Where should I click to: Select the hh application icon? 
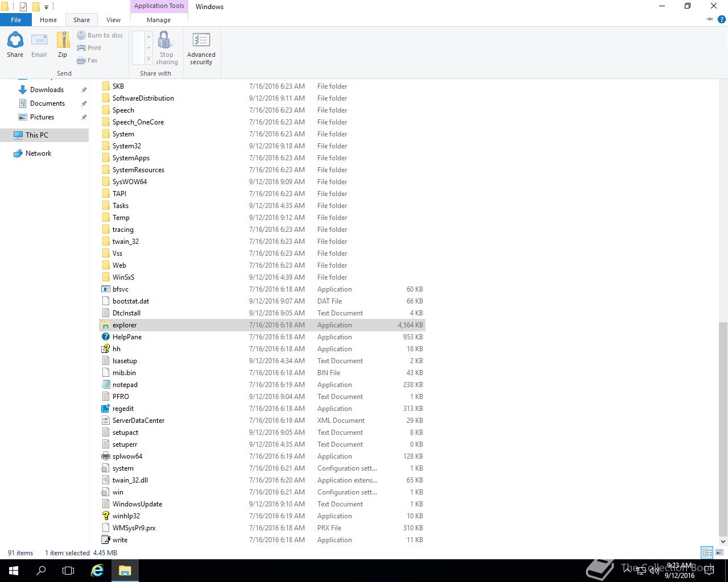[105, 349]
